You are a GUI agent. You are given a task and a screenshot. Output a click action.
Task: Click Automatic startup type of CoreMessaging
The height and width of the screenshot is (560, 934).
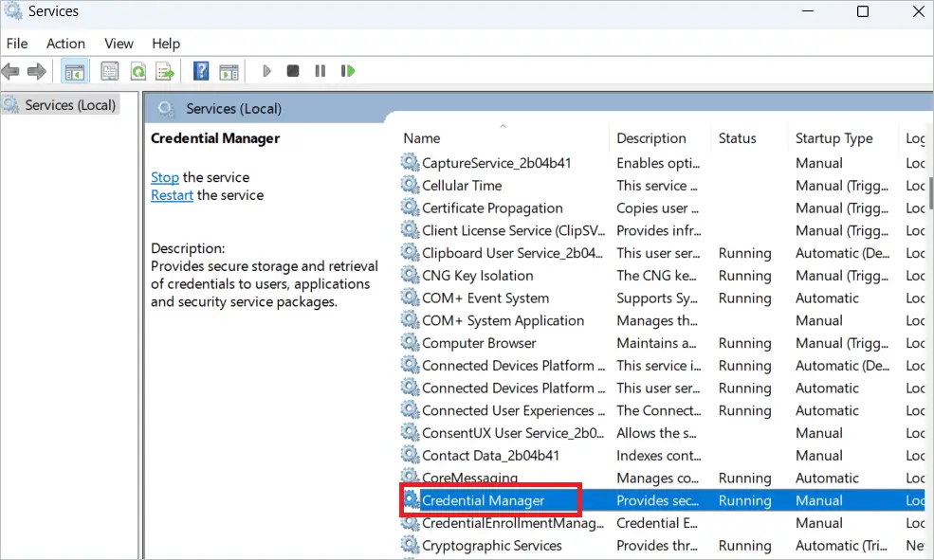click(x=827, y=479)
